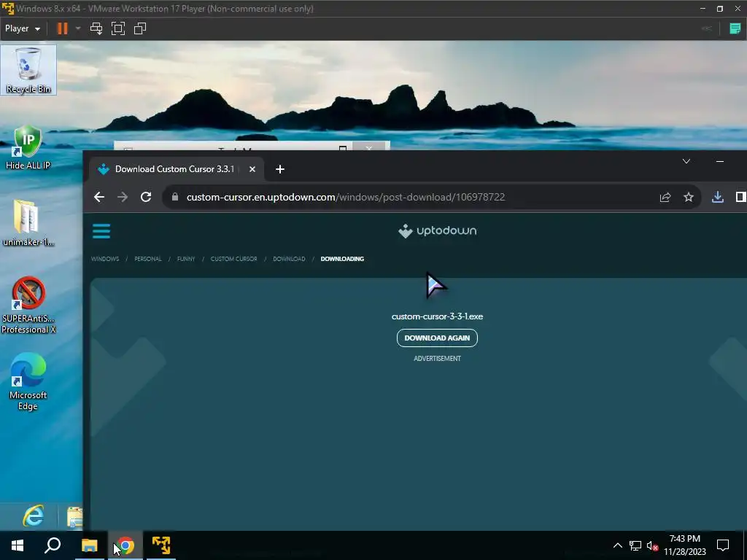Click the DOWNLOAD AGAIN button
Viewport: 747px width, 560px height.
coord(438,338)
